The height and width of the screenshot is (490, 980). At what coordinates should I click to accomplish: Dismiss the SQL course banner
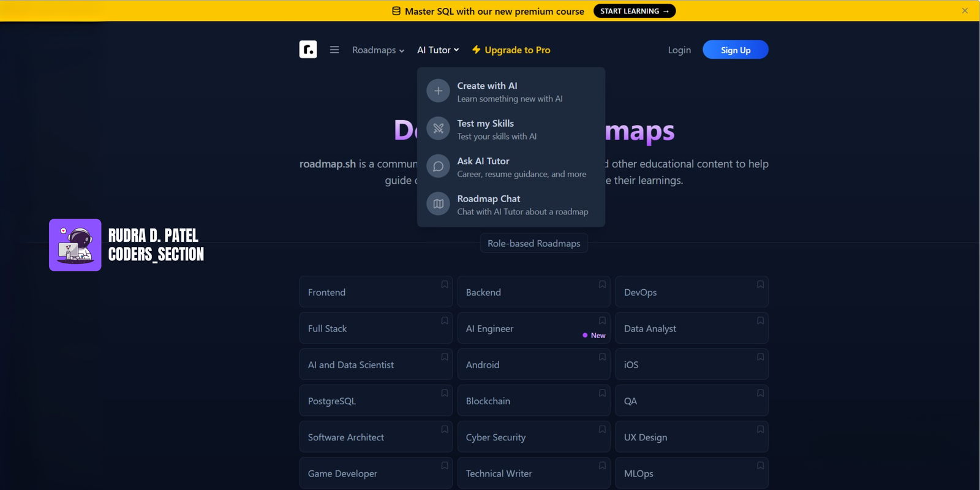965,10
